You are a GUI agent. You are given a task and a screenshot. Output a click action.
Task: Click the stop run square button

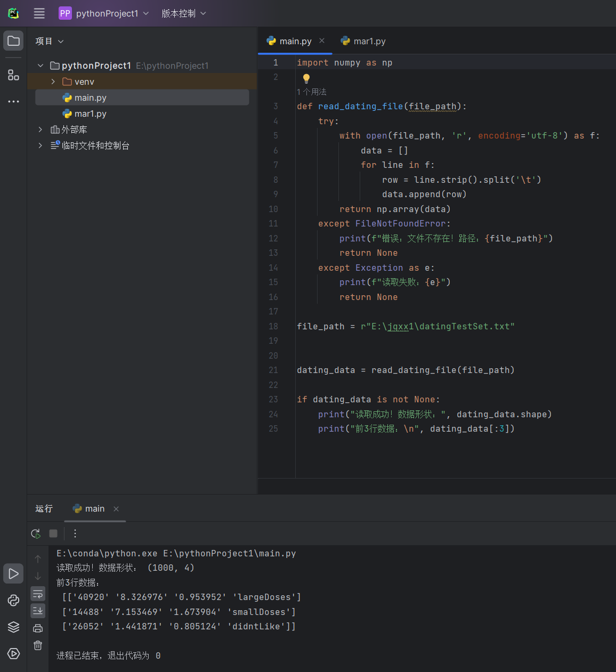[53, 533]
